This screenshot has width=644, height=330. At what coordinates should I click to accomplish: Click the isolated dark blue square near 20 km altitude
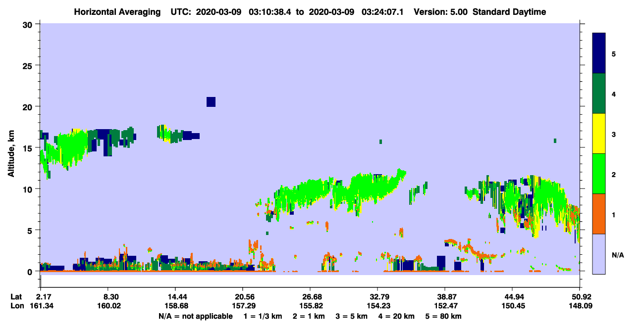(211, 102)
